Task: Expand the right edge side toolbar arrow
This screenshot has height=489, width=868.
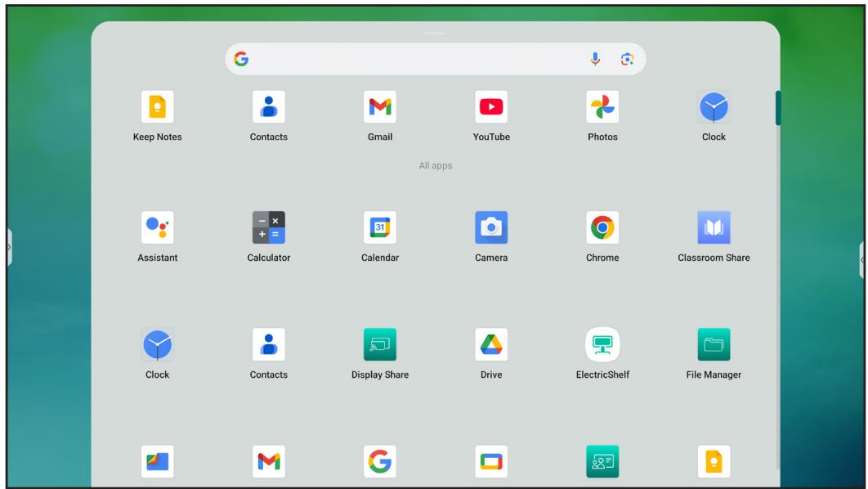Action: coord(862,259)
